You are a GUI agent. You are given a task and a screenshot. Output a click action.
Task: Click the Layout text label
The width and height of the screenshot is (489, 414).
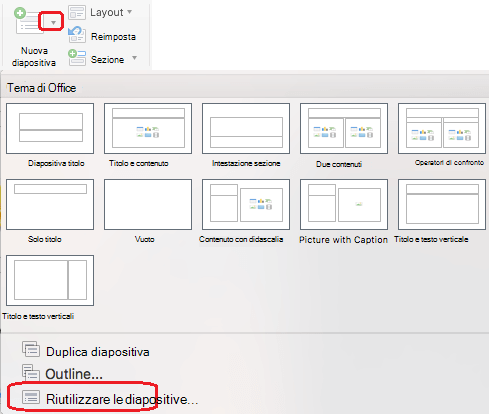[x=107, y=13]
